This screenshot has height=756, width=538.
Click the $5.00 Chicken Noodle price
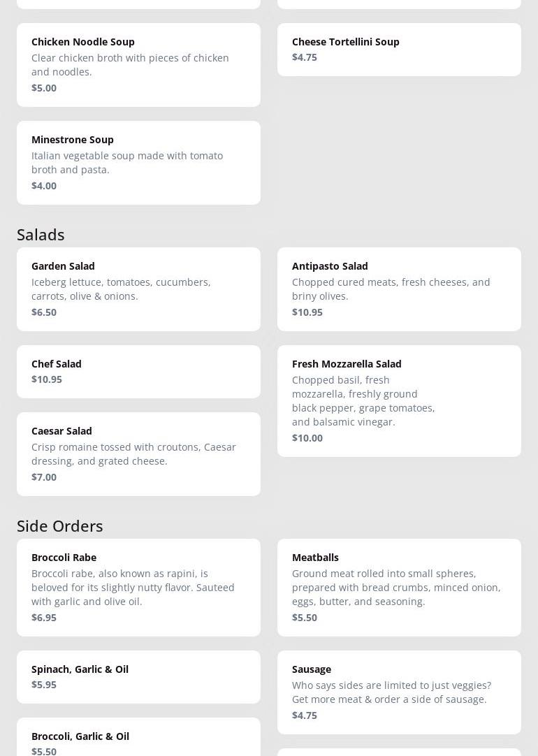[x=44, y=88]
